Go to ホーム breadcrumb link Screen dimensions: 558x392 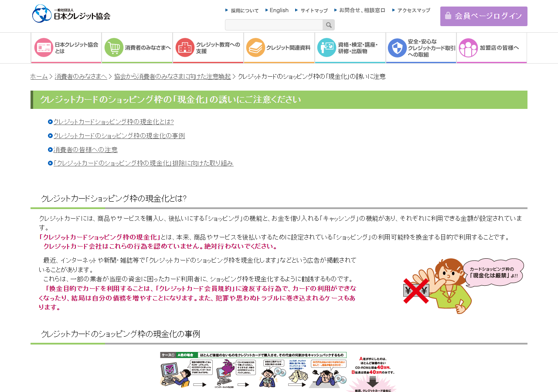click(39, 77)
